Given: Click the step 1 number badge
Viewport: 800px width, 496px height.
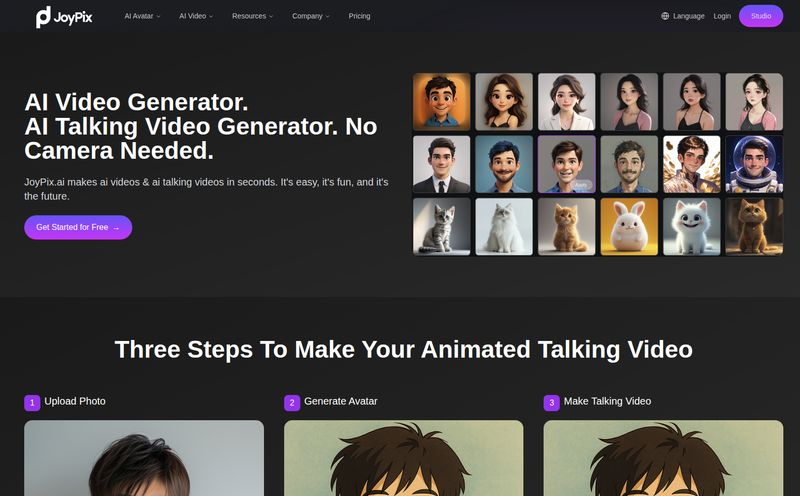Looking at the screenshot, I should coord(32,402).
